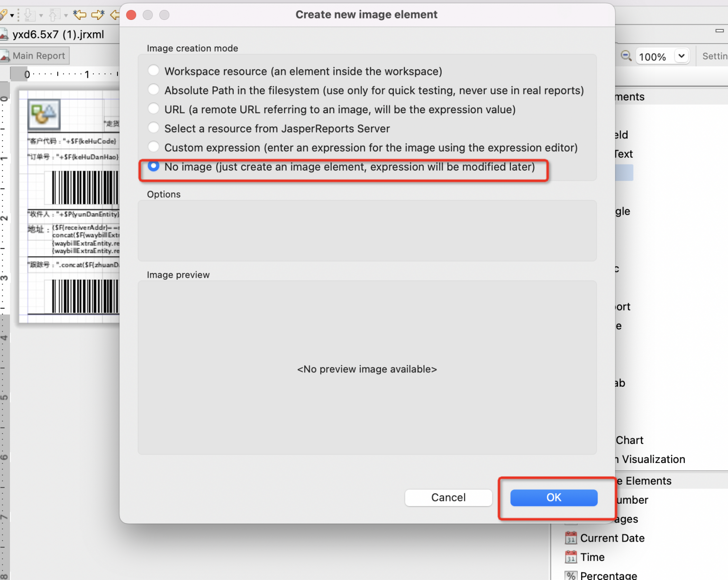Select the Workspace resource radio option
This screenshot has width=728, height=580.
point(154,71)
